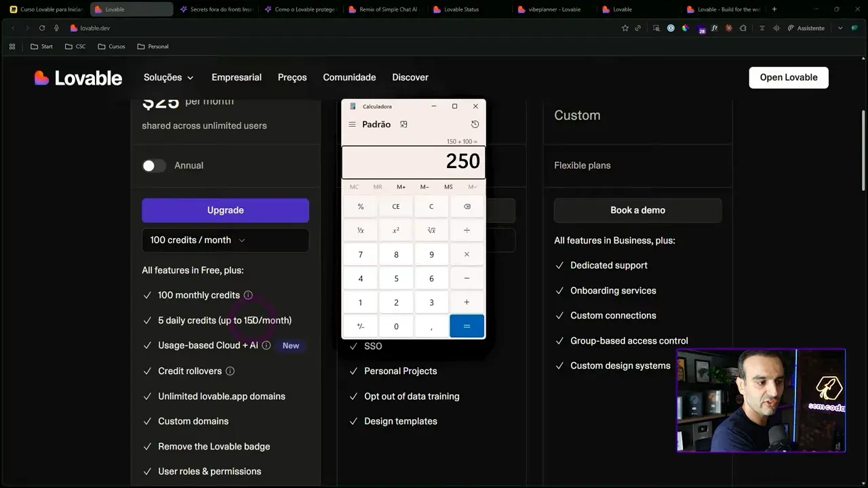This screenshot has width=868, height=488.
Task: Click the Lovable logo in the navbar
Action: (x=77, y=77)
